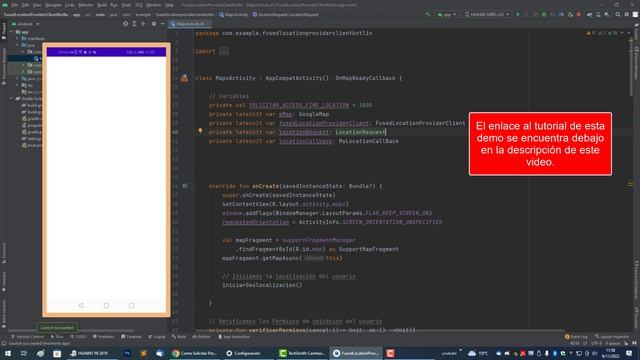Click the Windows Start button
640x360 pixels.
coord(8,353)
